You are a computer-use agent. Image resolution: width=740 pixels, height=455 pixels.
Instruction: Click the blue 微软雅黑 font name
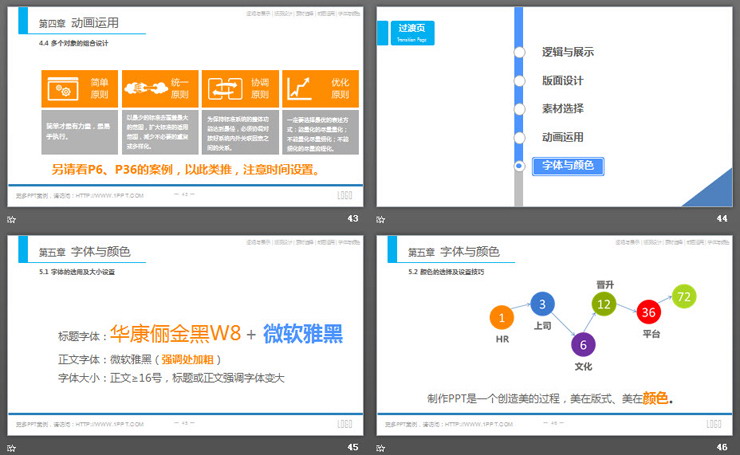303,334
